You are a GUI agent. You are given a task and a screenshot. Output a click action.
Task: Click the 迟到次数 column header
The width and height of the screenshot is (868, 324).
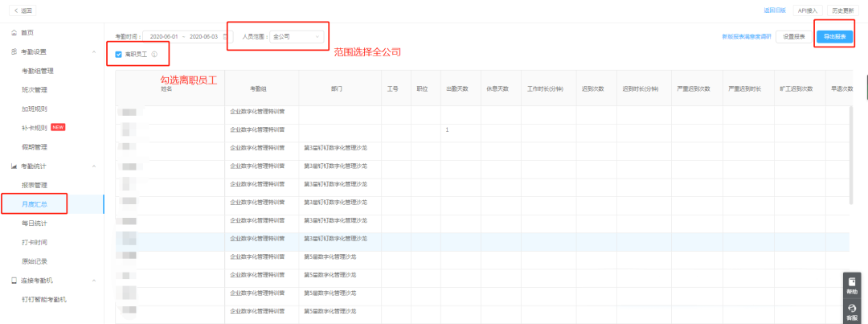(593, 88)
